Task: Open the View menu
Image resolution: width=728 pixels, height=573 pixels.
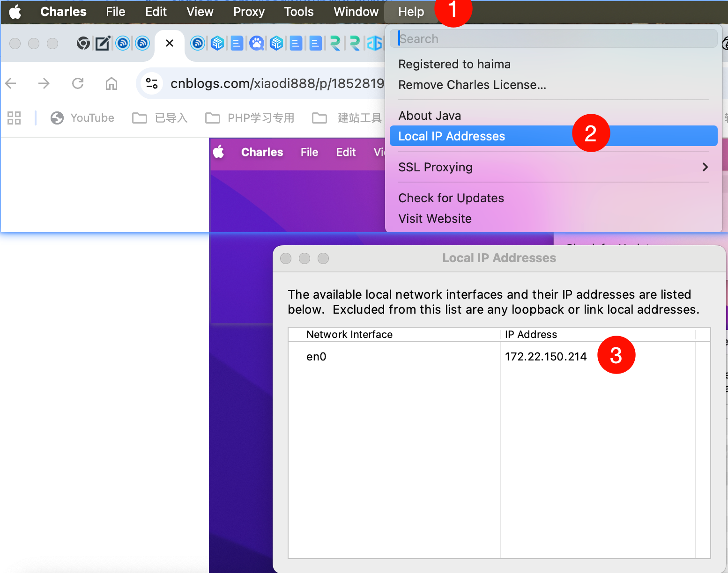Action: point(200,12)
